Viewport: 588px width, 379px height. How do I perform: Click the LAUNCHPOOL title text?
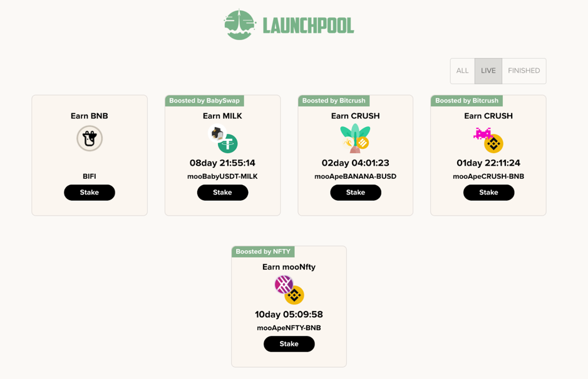(x=308, y=26)
